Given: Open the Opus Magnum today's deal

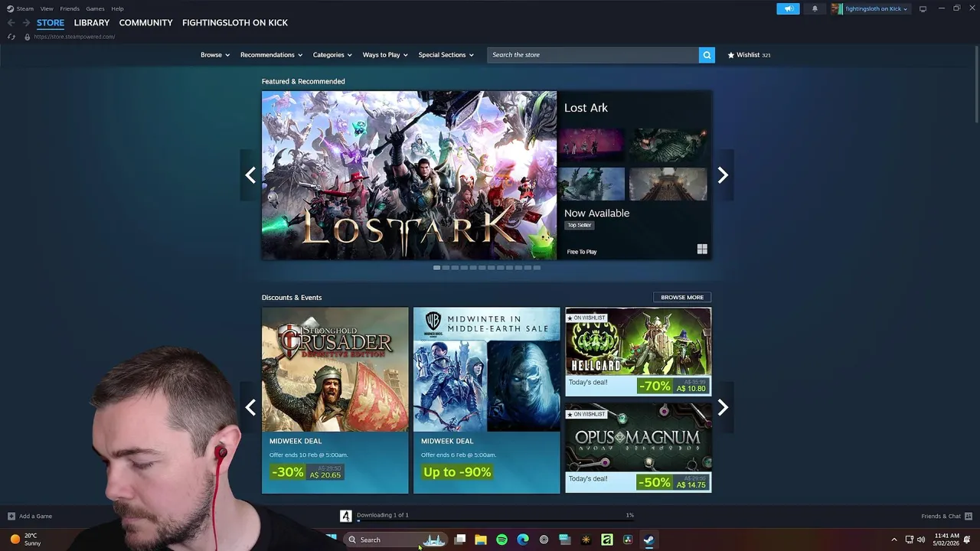Looking at the screenshot, I should pos(638,448).
